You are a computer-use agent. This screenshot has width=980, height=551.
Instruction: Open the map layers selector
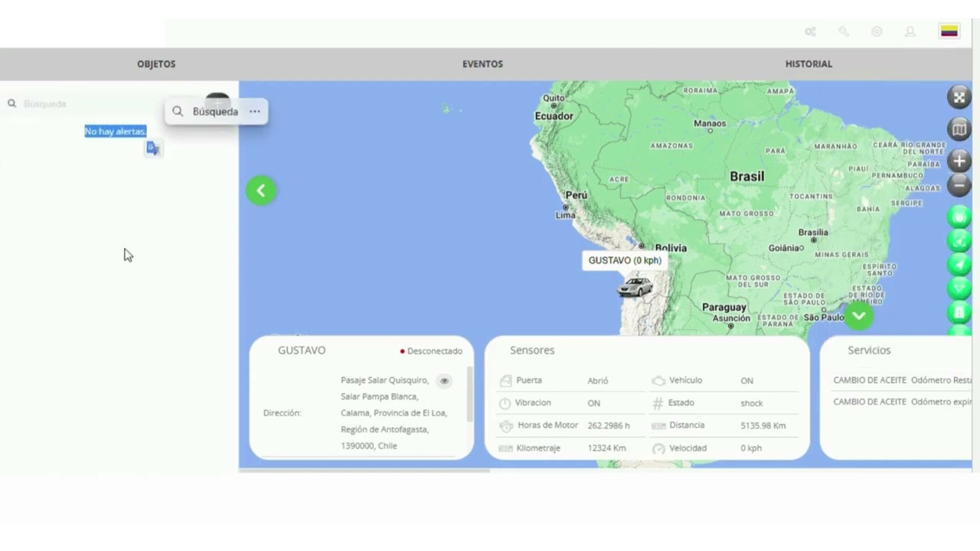[x=959, y=129]
